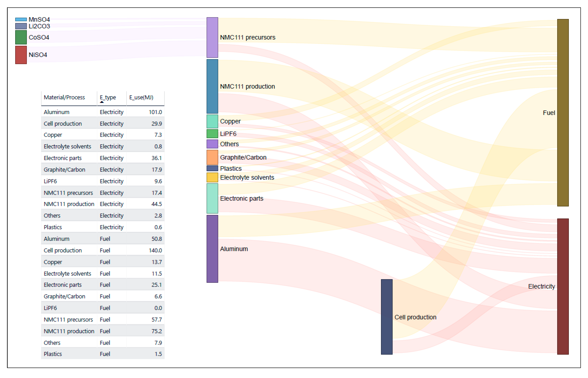Select the LiPF6 green node

tap(212, 134)
